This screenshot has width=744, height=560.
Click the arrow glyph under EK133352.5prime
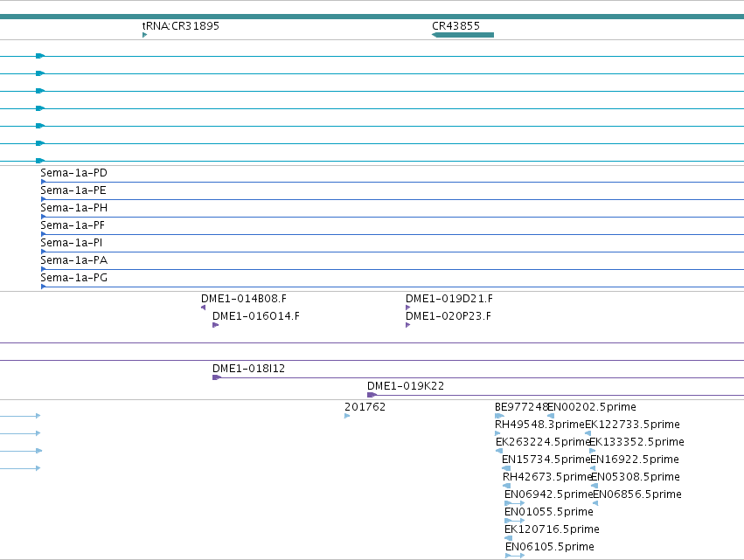tap(592, 451)
